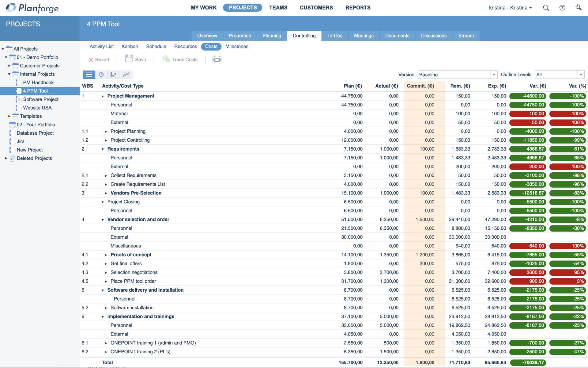
Task: Open the Schedule sub-view
Action: click(156, 47)
